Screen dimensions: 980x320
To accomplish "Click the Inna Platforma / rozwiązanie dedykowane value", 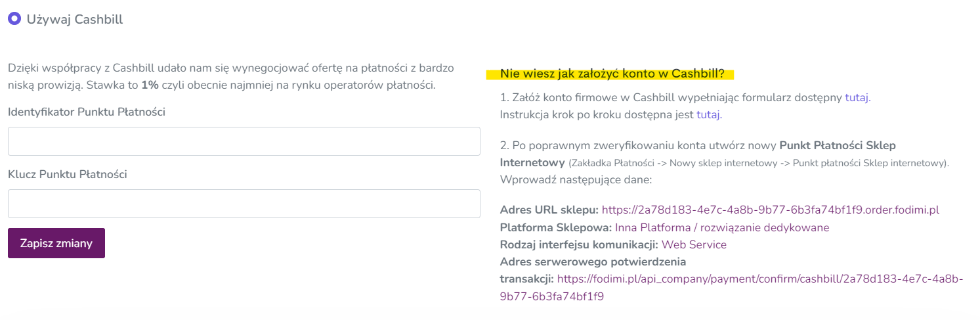I will (722, 227).
